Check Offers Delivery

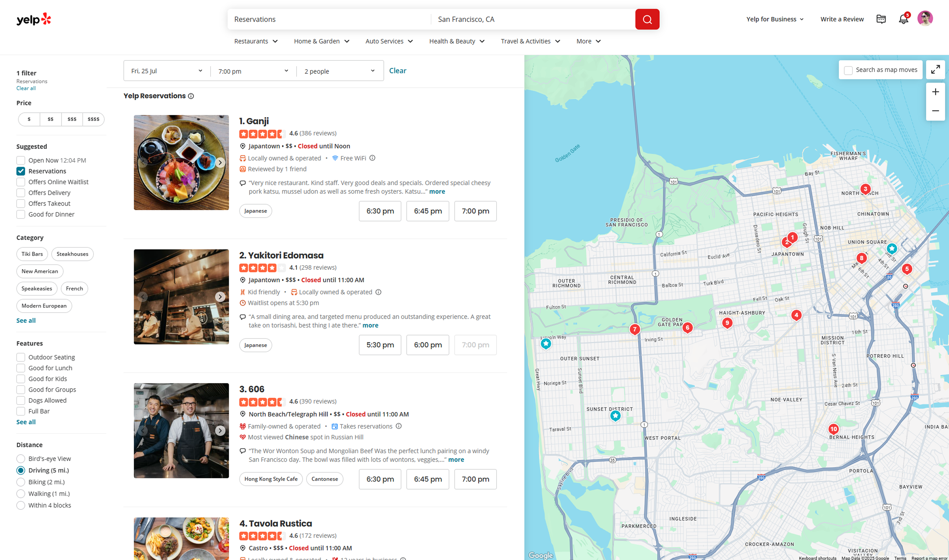point(21,193)
